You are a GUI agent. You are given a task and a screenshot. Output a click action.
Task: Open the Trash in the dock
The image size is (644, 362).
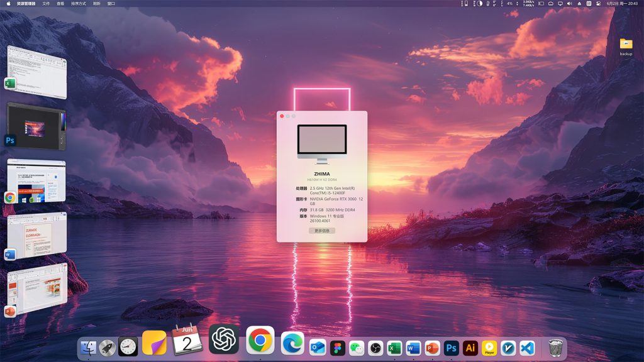tap(555, 348)
